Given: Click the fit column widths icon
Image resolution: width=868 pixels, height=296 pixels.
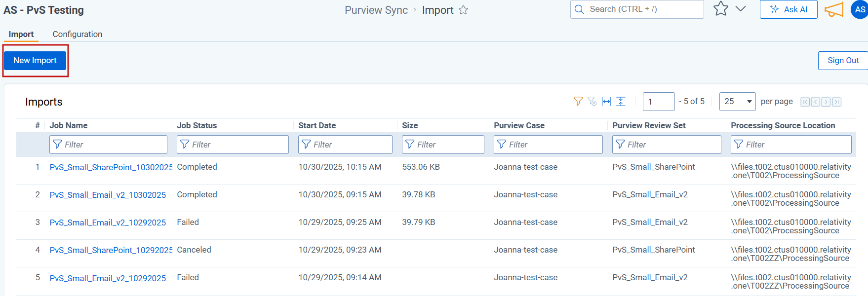Looking at the screenshot, I should coord(606,101).
